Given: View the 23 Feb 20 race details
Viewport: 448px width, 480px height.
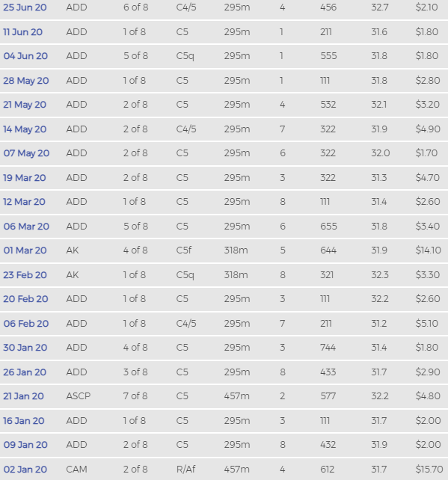Looking at the screenshot, I should [x=25, y=275].
